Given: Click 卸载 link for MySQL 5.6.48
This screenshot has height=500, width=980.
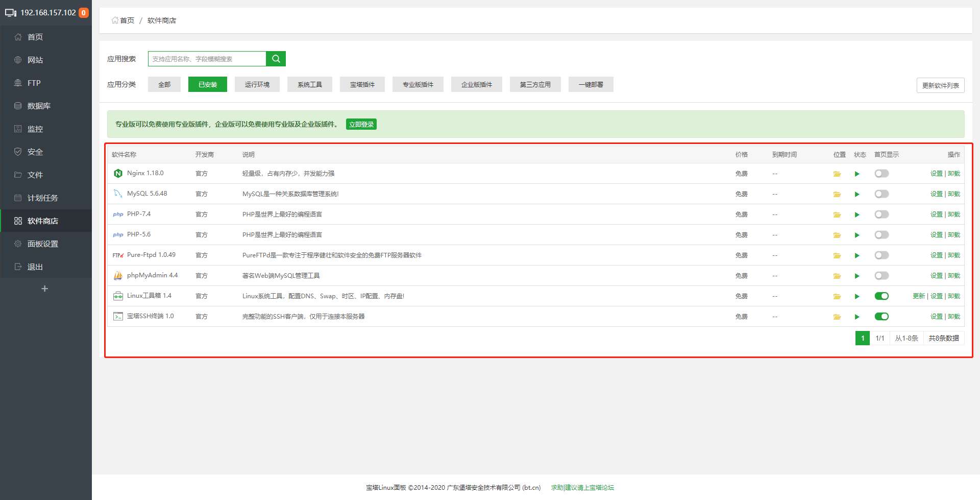Looking at the screenshot, I should click(x=954, y=194).
